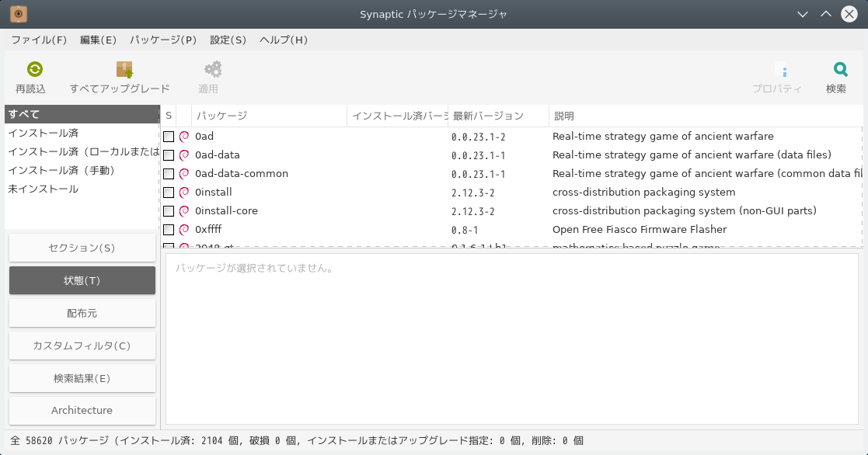Sort by 説明 column header

pyautogui.click(x=706, y=116)
